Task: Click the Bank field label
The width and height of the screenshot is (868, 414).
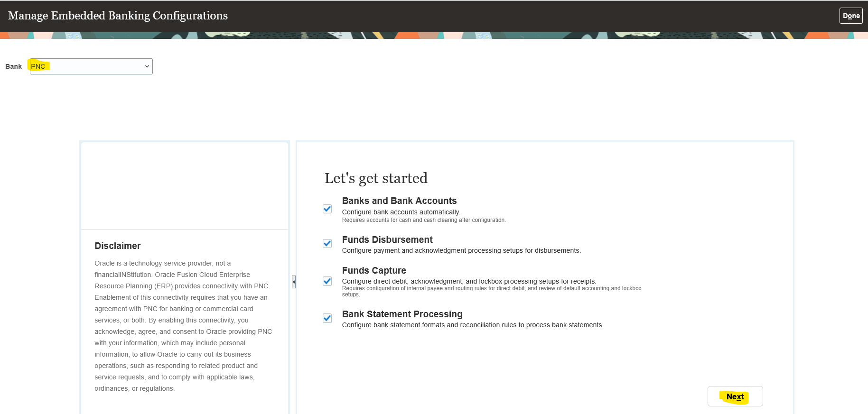Action: (x=13, y=66)
